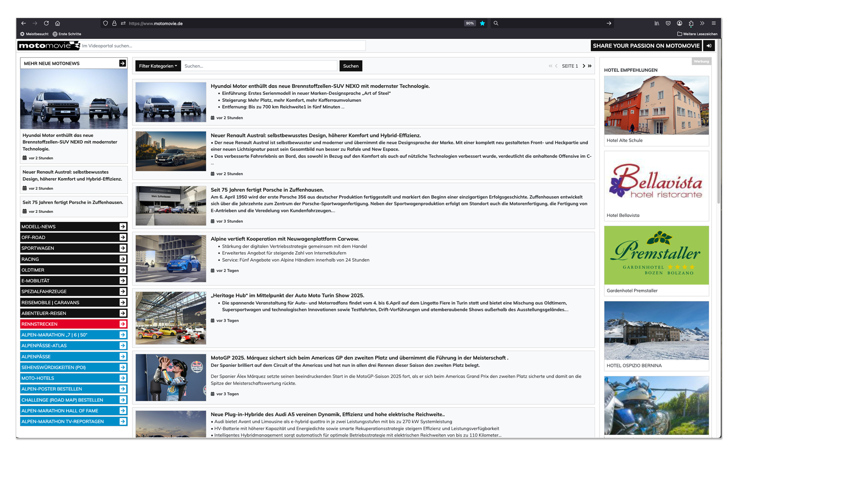
Task: Open the Filter Kategorien dropdown
Action: (x=158, y=66)
